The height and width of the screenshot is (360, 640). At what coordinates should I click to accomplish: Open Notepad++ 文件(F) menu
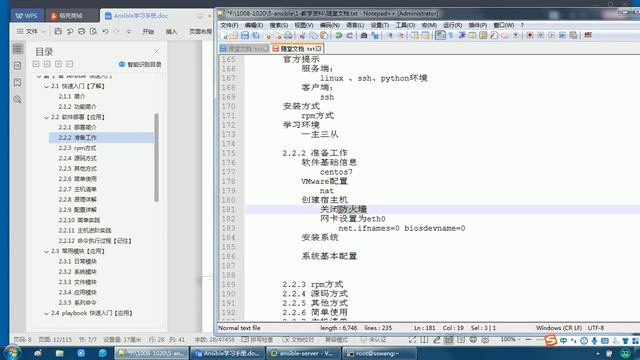[x=229, y=25]
